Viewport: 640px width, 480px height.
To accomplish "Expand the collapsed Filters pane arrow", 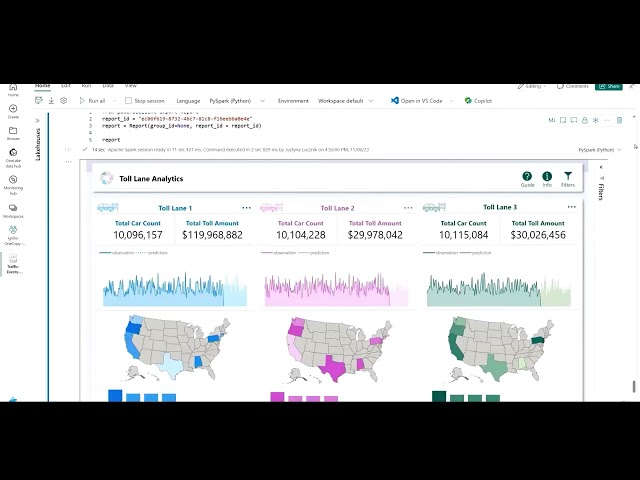I will [601, 167].
